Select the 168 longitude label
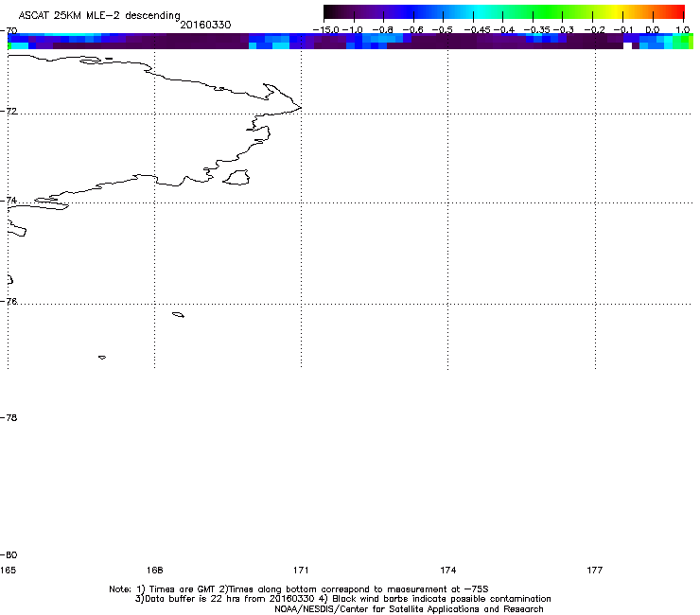Image resolution: width=700 pixels, height=615 pixels. [x=154, y=570]
